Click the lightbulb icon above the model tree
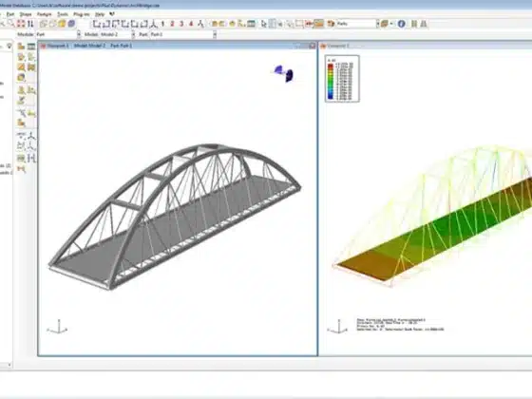532x399 pixels. tap(9, 46)
